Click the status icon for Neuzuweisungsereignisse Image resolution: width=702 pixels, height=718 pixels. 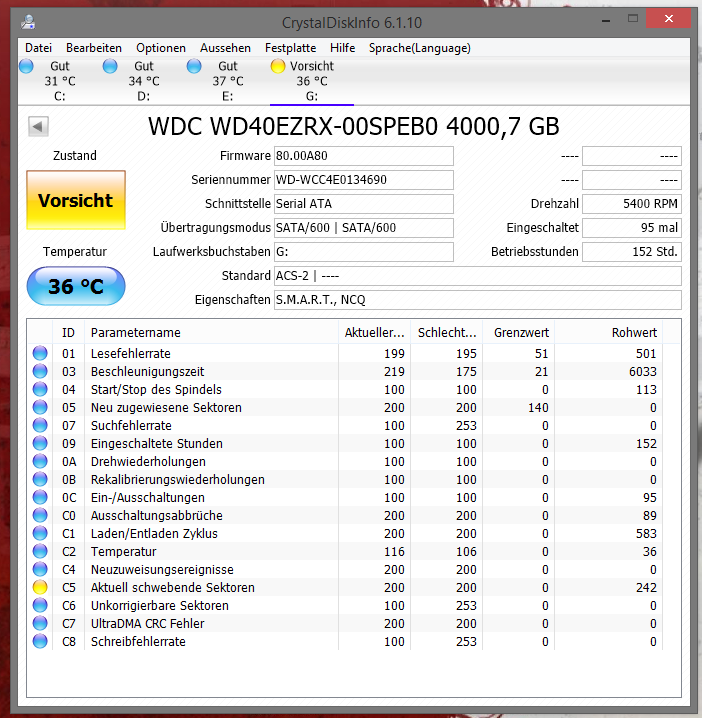[x=40, y=569]
